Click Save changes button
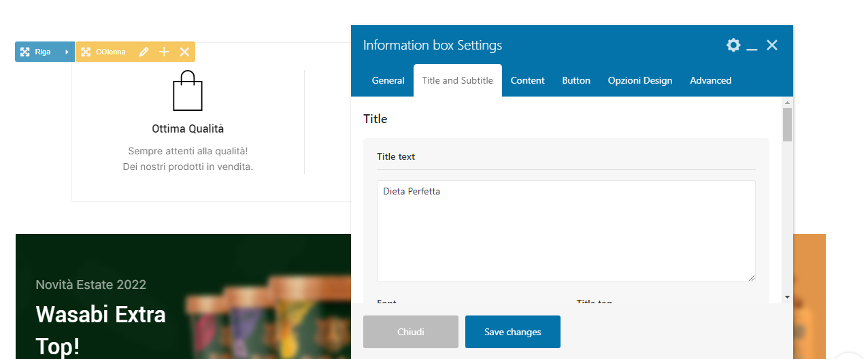 513,332
